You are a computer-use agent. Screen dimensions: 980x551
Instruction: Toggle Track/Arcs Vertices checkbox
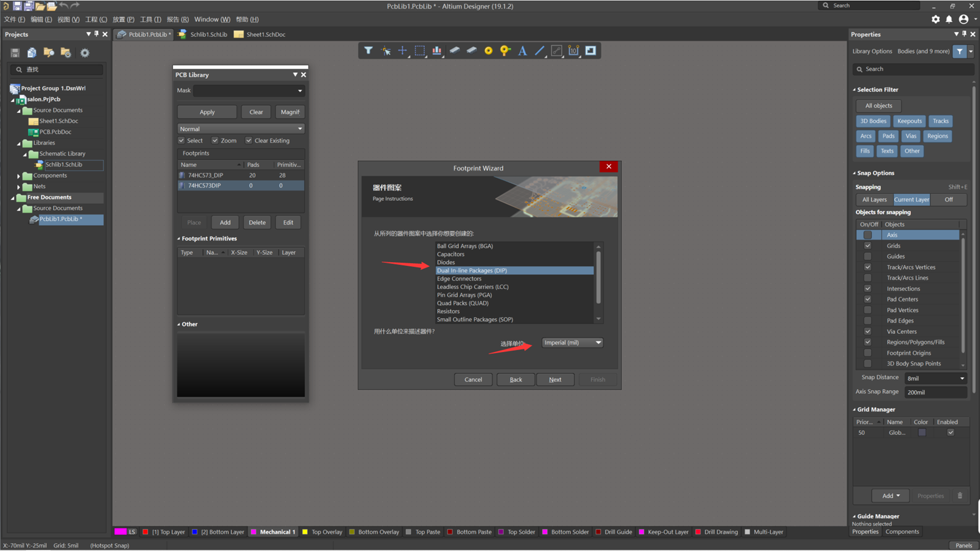click(x=868, y=267)
